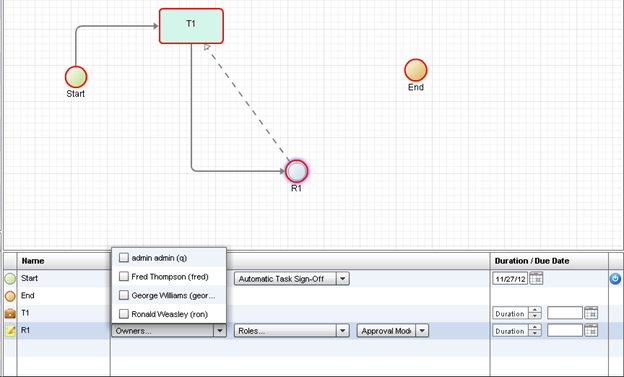Select the T1 task box
Image resolution: width=624 pixels, height=377 pixels.
[191, 26]
